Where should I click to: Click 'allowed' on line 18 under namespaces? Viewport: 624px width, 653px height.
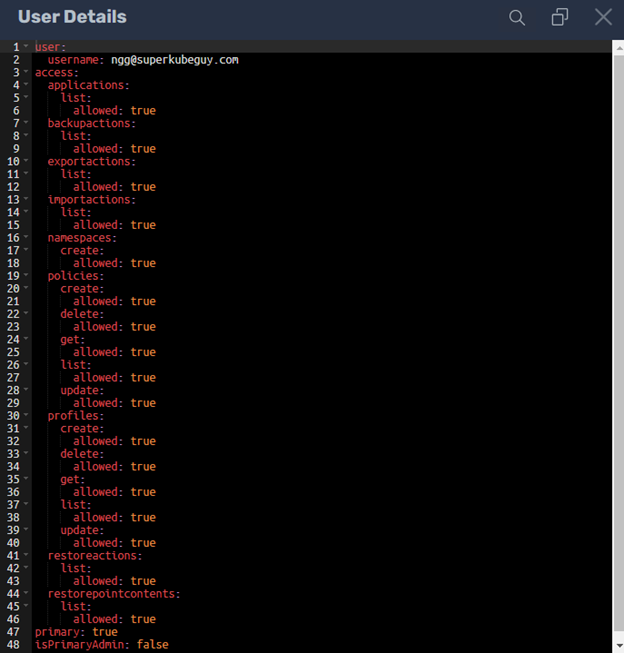pyautogui.click(x=95, y=263)
